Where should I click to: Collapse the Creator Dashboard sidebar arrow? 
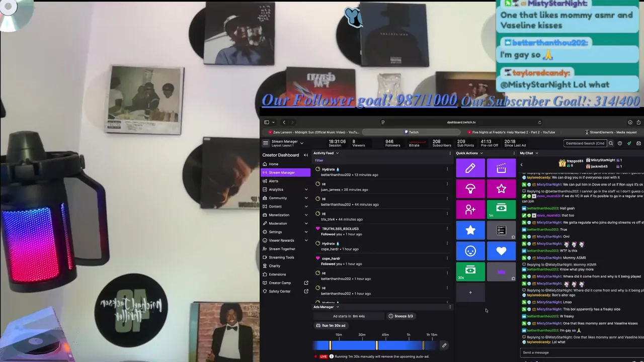[305, 155]
